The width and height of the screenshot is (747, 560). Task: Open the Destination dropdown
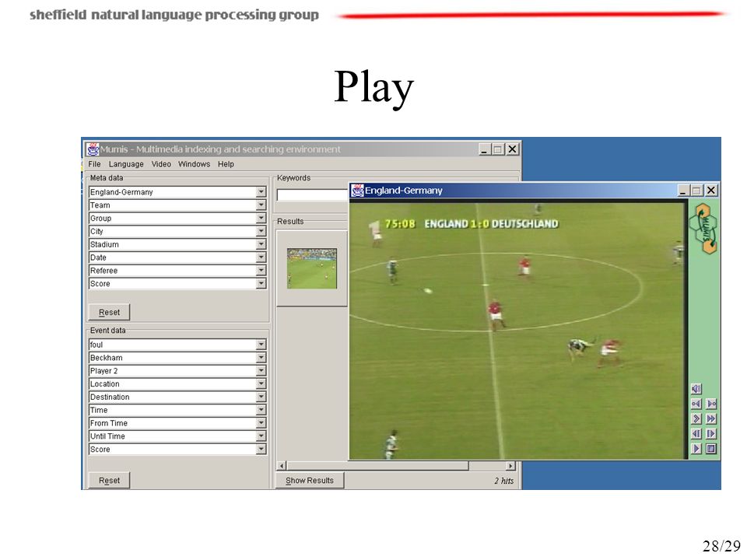(261, 397)
